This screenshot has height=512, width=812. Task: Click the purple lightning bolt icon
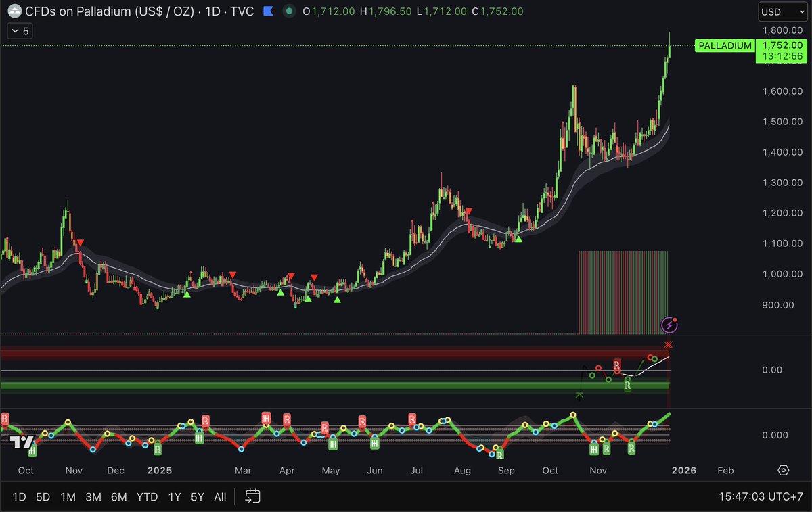[x=669, y=325]
